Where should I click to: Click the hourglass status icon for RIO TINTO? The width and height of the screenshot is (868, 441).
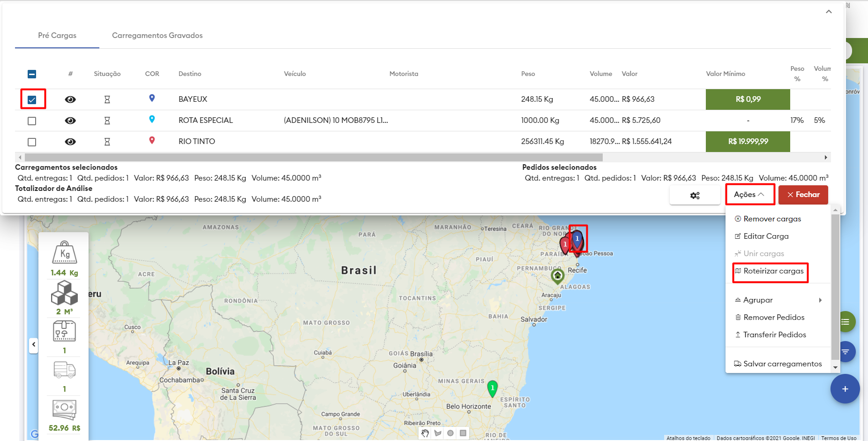coord(107,142)
